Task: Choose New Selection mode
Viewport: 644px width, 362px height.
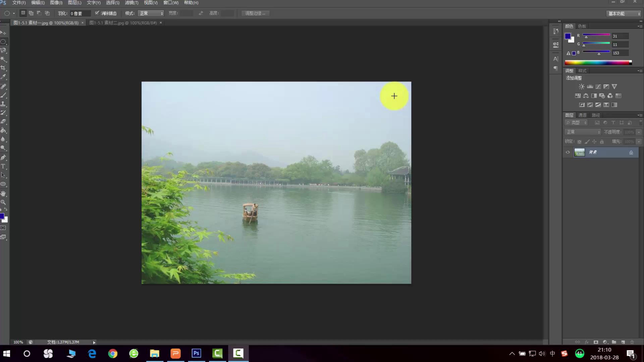Action: 23,13
